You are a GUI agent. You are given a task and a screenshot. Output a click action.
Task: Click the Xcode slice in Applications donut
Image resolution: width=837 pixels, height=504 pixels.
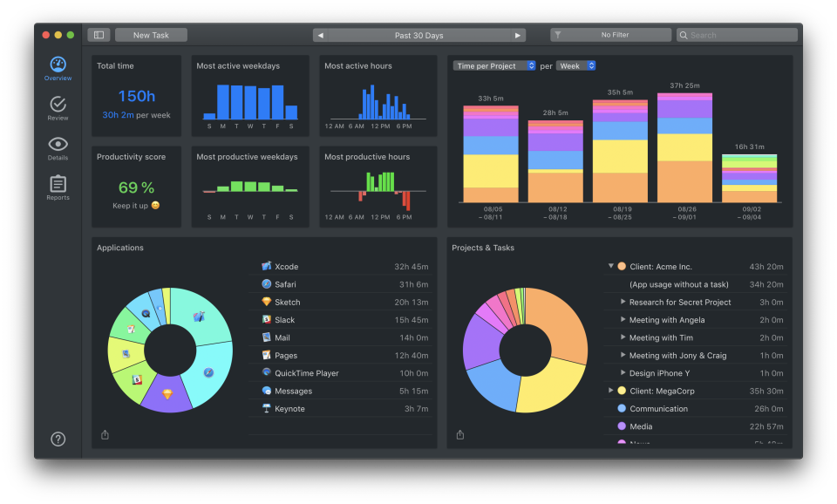[200, 316]
